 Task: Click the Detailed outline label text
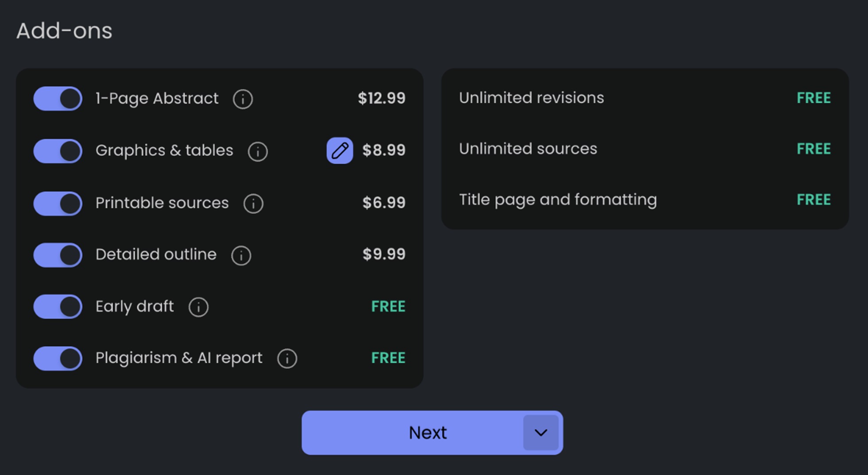tap(156, 255)
